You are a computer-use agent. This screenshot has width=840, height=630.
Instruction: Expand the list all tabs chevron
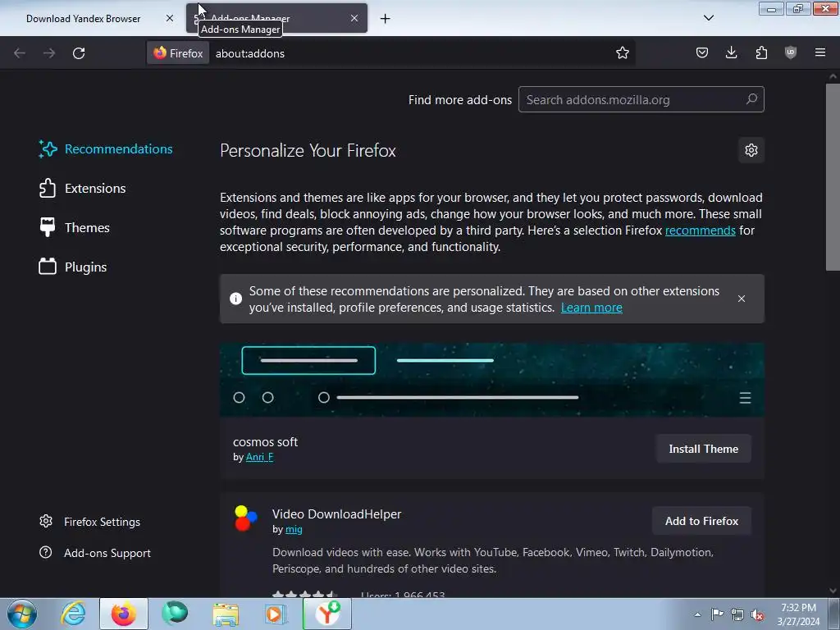coord(708,18)
